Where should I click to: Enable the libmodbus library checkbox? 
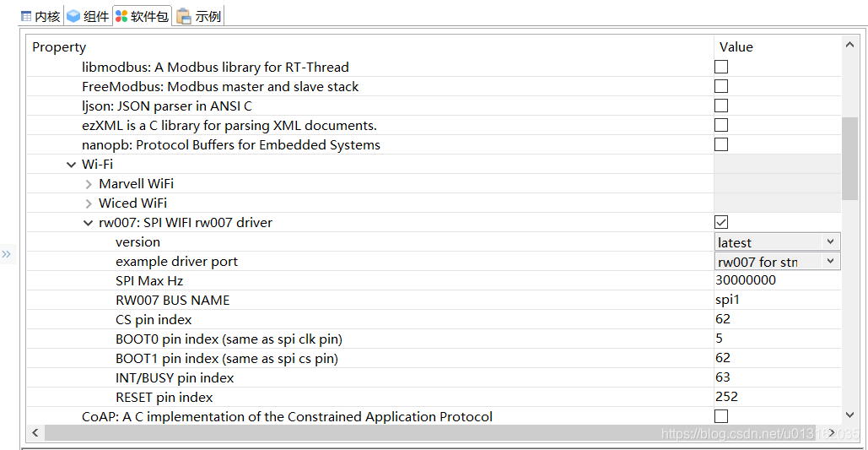(x=720, y=67)
